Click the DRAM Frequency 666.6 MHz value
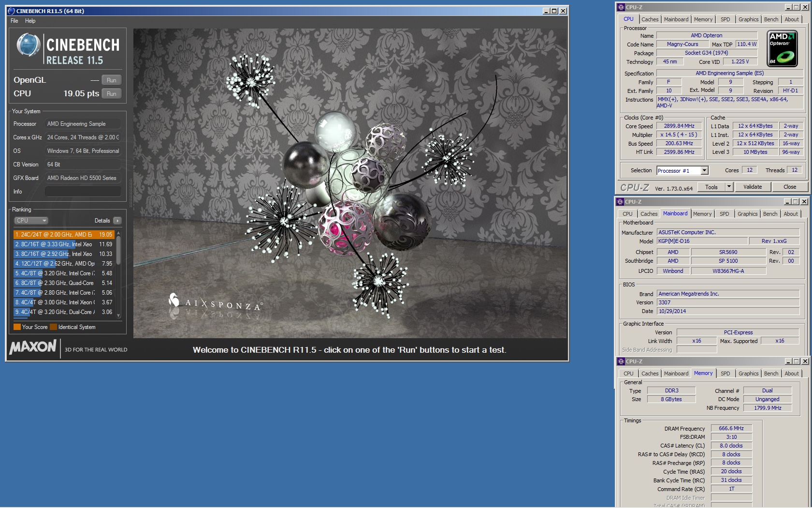The height and width of the screenshot is (508, 812). (x=731, y=428)
